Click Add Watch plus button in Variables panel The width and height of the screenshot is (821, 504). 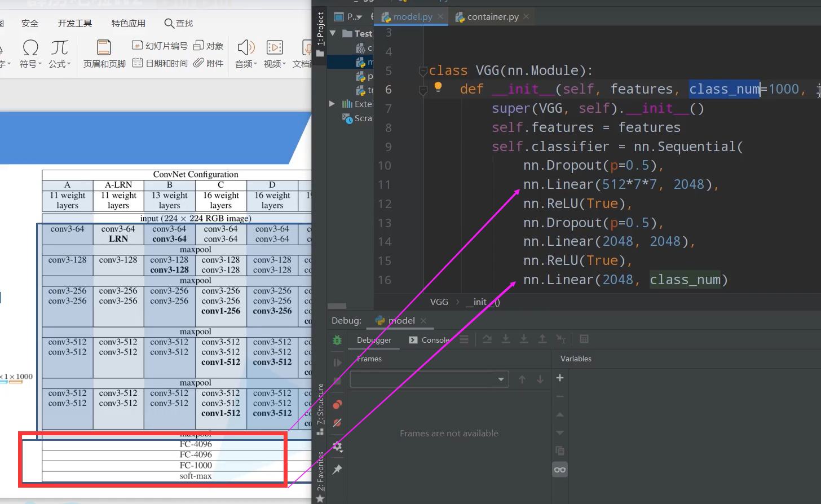[560, 378]
